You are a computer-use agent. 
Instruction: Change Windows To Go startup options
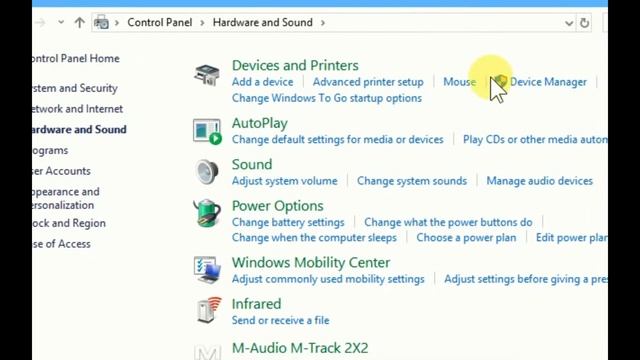pos(327,98)
